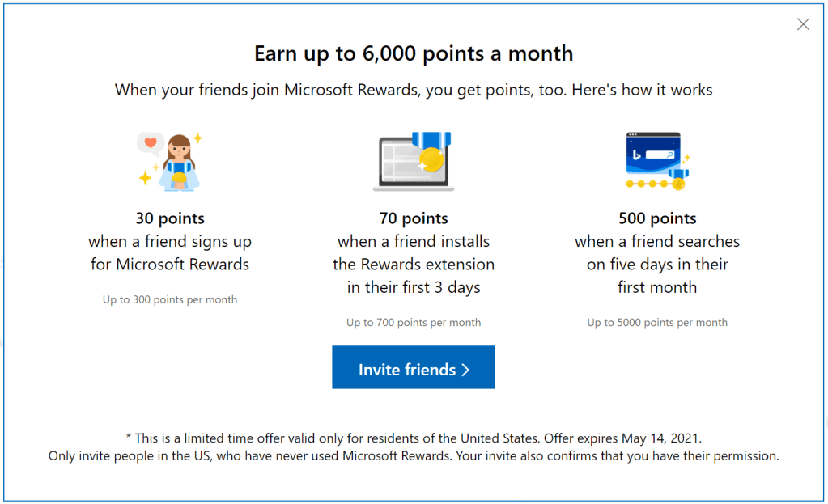Screen dimensions: 828x504
Task: Click the "Earn up to 6,000 points" title
Action: [414, 53]
